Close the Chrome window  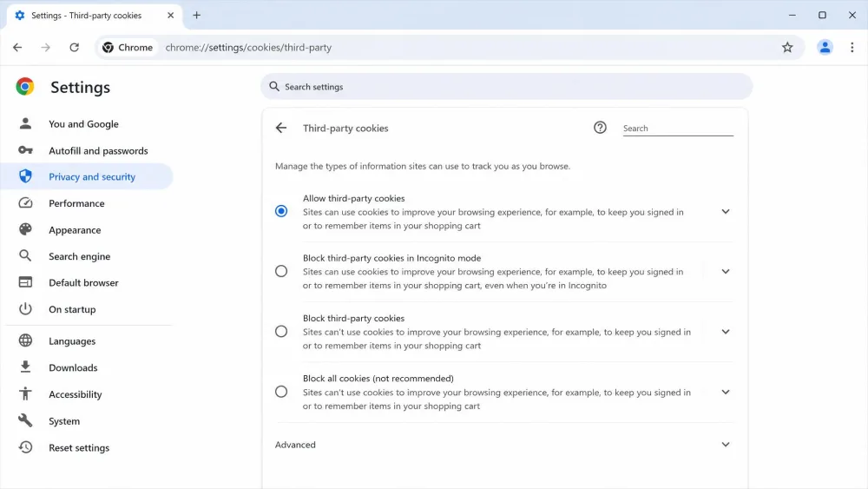click(852, 15)
